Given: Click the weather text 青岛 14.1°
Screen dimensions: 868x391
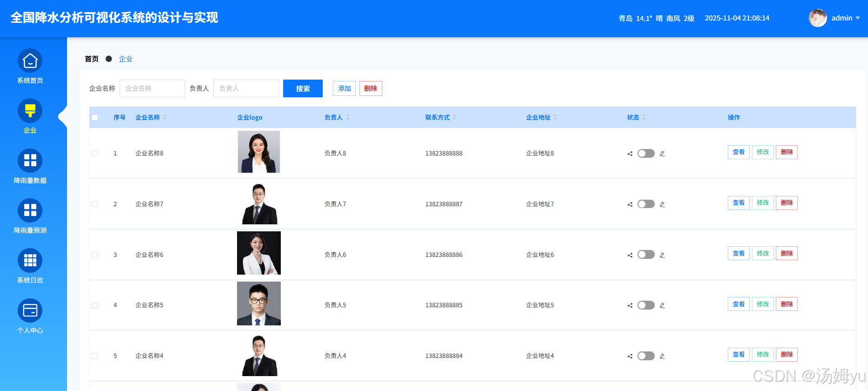Looking at the screenshot, I should (x=635, y=18).
